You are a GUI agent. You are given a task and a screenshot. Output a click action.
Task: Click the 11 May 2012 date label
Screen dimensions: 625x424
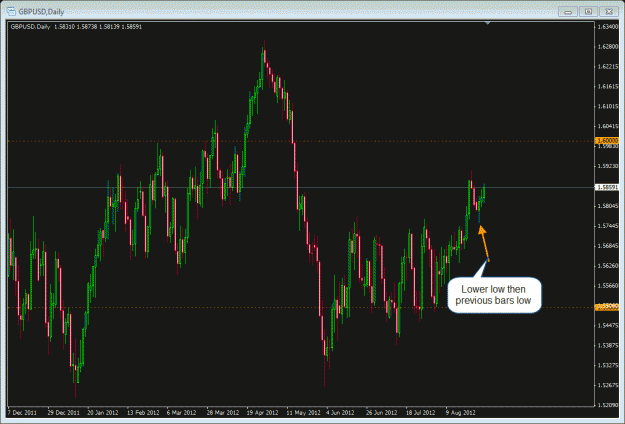tap(303, 413)
